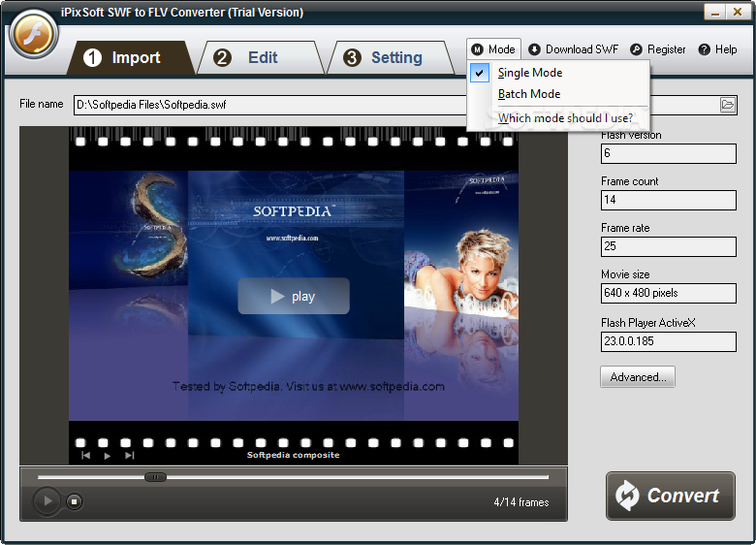The height and width of the screenshot is (545, 756).
Task: Click the Frame rate field showing 25
Action: coord(668,246)
